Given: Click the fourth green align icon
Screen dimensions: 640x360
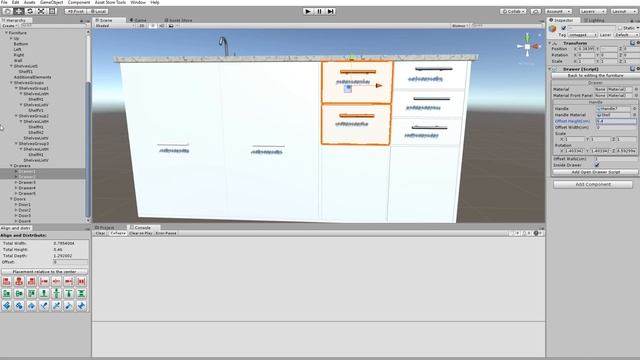Looking at the screenshot, I should [x=44, y=293].
